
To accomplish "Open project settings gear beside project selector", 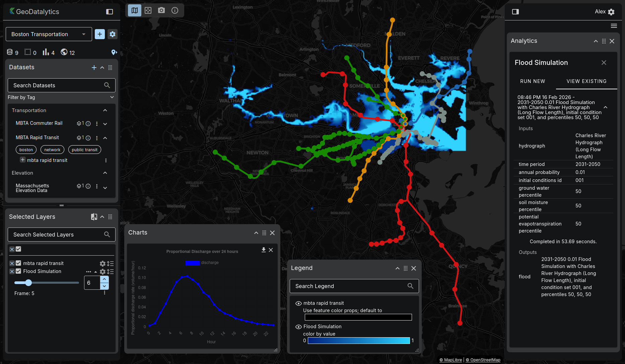I will point(113,34).
